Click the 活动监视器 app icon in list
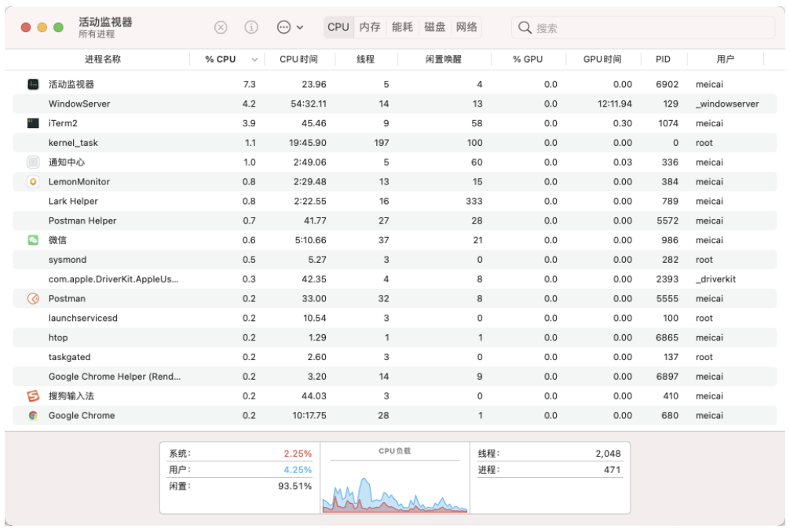This screenshot has height=532, width=790. click(33, 84)
